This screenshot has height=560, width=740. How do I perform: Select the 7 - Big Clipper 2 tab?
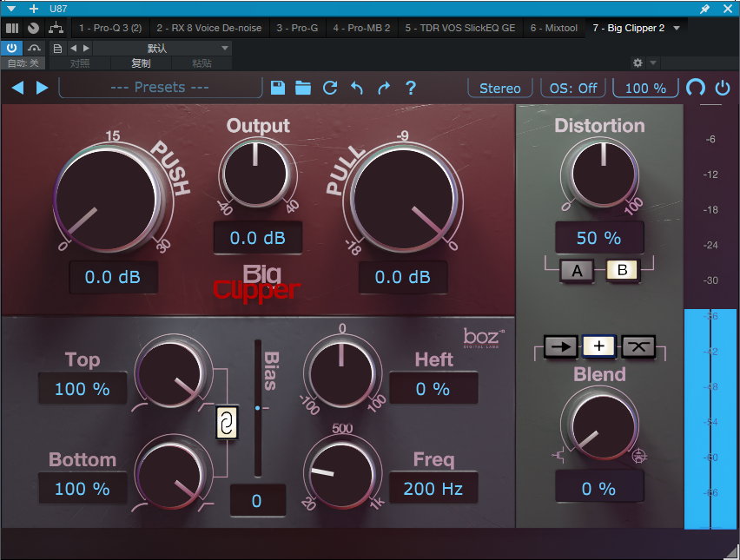pyautogui.click(x=629, y=28)
